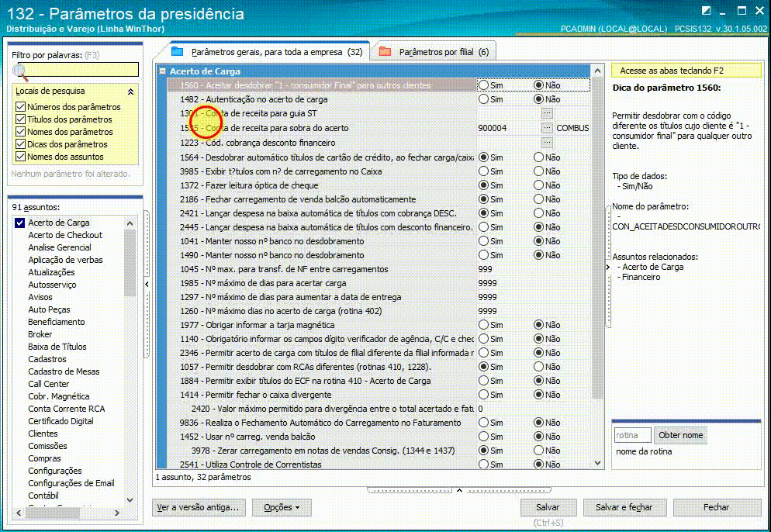Screen dimensions: 771x532
Task: Open lookup button for 1223 Cód. cobrança desconto financeiro
Action: click(547, 143)
